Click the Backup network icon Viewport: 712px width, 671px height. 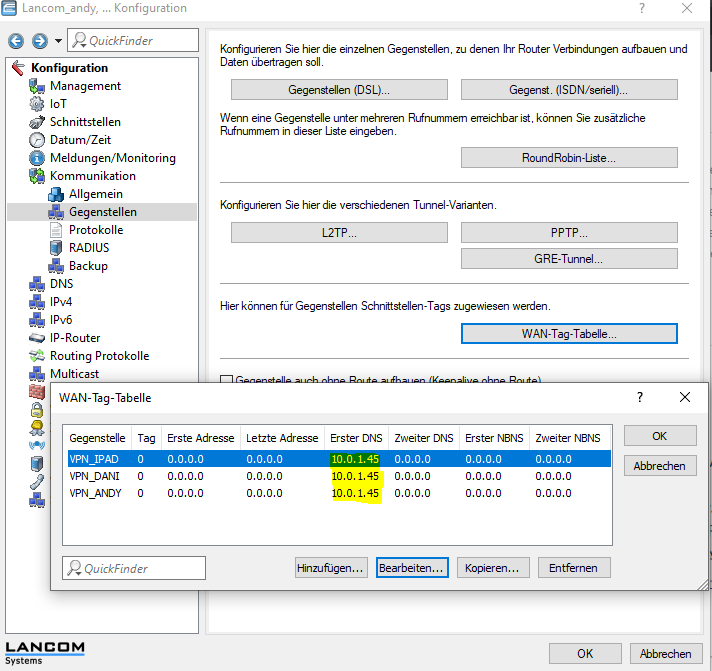[56, 266]
